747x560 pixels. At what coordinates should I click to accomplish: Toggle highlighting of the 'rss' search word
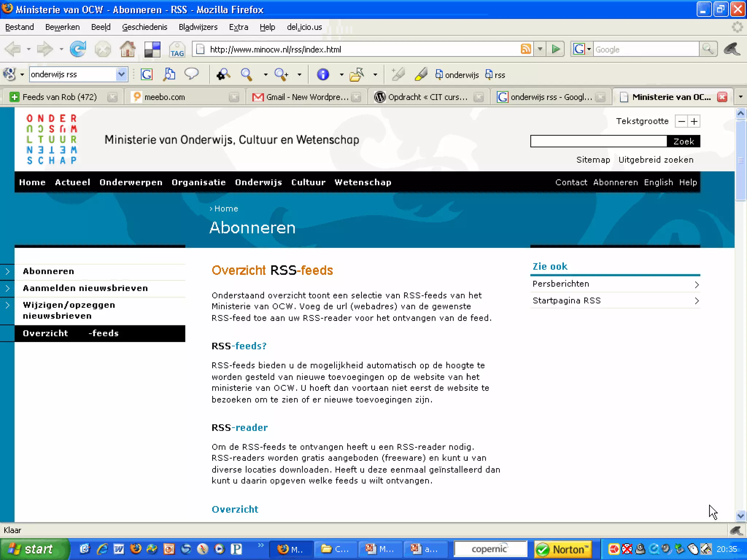coord(495,75)
